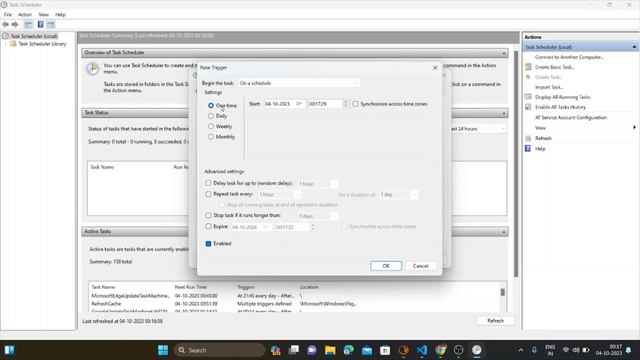Click the Enable All Tasks History icon
640x360 pixels.
pyautogui.click(x=528, y=107)
